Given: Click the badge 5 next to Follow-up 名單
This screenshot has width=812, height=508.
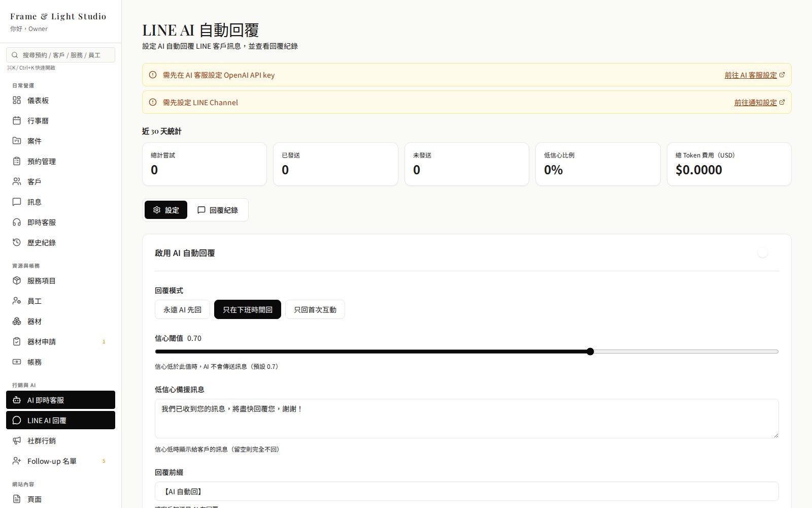Looking at the screenshot, I should point(104,461).
